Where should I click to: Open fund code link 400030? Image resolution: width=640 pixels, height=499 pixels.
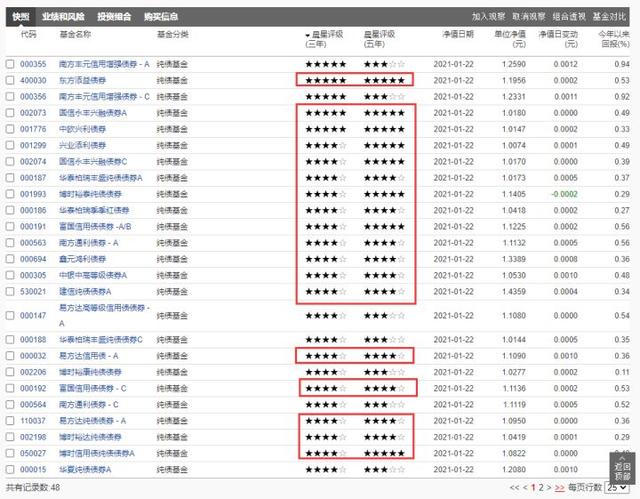(33, 80)
